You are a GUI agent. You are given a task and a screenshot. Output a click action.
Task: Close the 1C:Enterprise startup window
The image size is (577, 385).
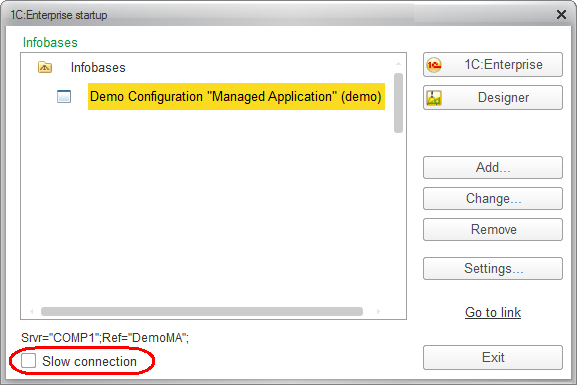(x=562, y=15)
